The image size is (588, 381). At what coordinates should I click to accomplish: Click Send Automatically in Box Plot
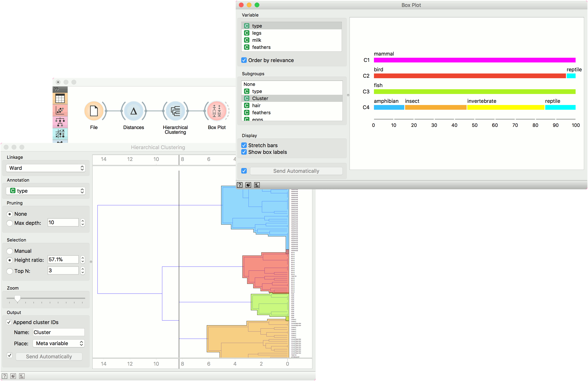point(296,171)
